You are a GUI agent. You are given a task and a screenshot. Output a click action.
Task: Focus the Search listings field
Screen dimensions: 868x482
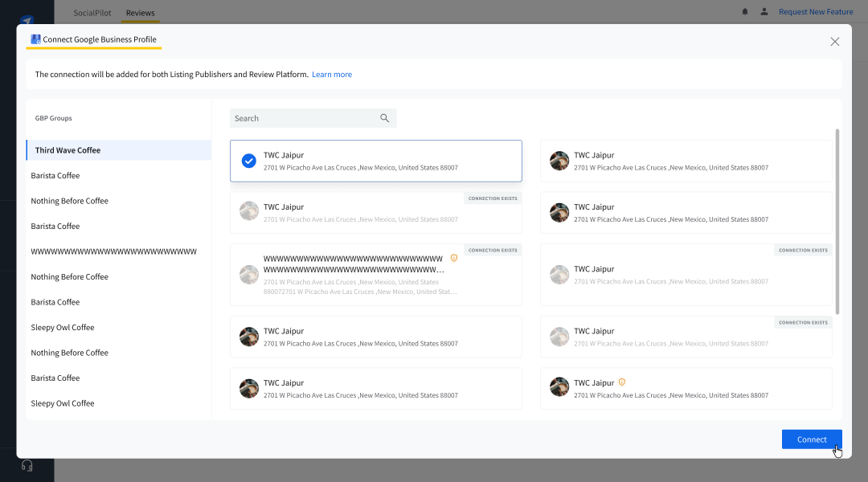click(x=313, y=118)
